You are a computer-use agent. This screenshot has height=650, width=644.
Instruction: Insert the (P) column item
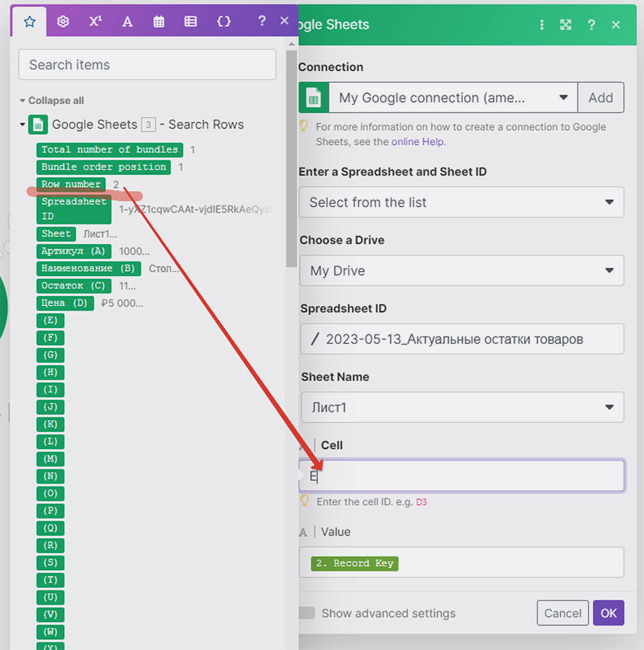[x=50, y=510]
